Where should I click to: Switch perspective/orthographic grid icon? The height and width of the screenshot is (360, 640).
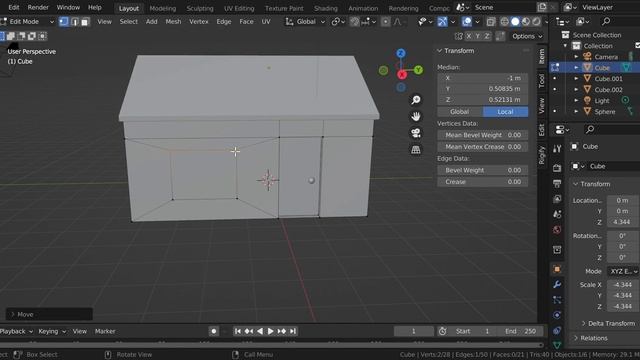point(416,150)
